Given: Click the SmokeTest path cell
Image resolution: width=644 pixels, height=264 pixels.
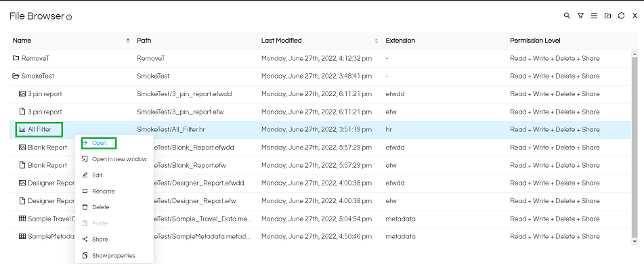Looking at the screenshot, I should pos(153,76).
